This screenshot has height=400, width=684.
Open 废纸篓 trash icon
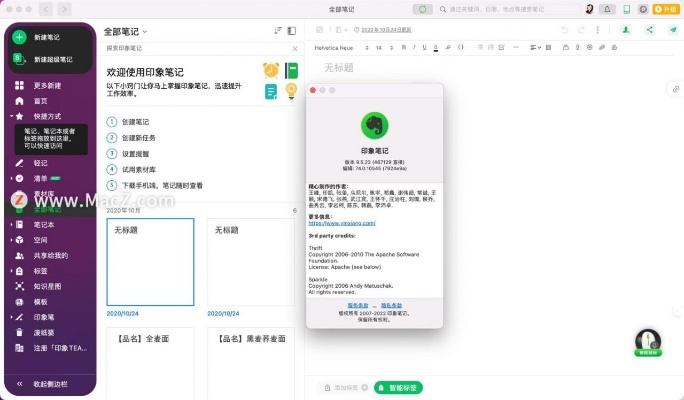(x=19, y=332)
